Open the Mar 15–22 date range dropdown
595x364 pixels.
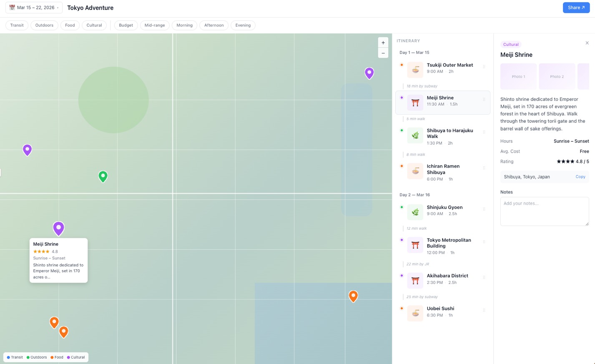pyautogui.click(x=34, y=8)
